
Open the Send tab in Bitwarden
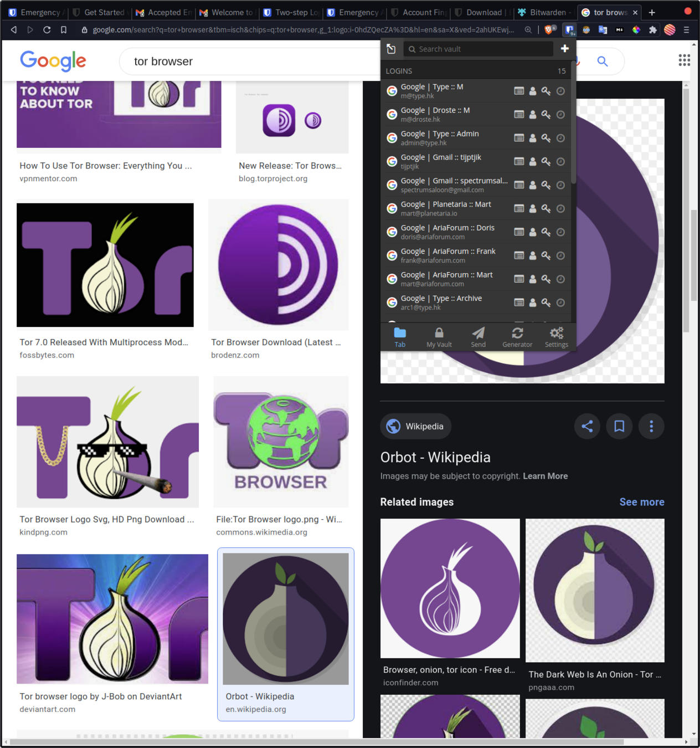coord(478,337)
